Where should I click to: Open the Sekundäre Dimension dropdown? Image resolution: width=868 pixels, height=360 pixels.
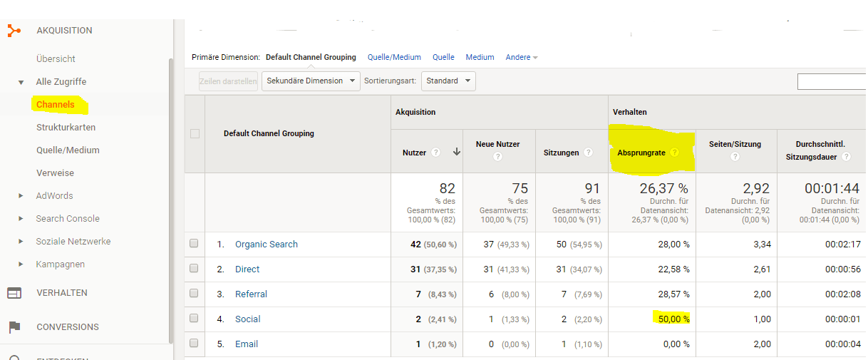pos(311,81)
